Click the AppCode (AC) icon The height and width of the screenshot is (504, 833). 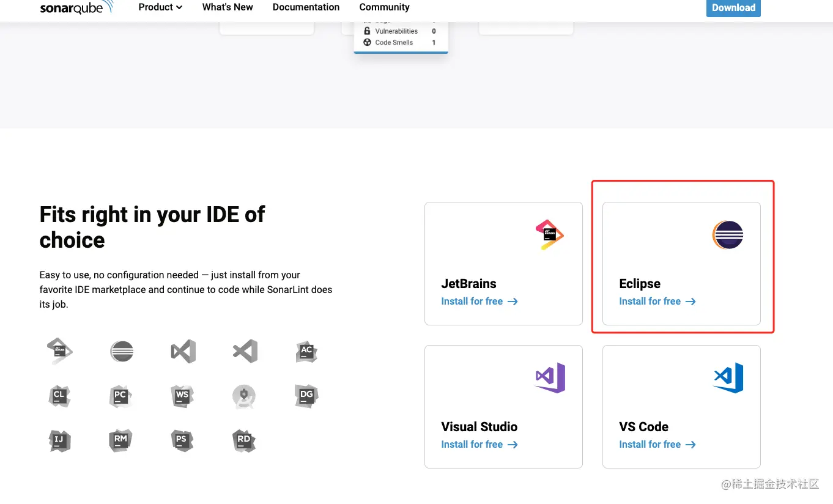306,351
